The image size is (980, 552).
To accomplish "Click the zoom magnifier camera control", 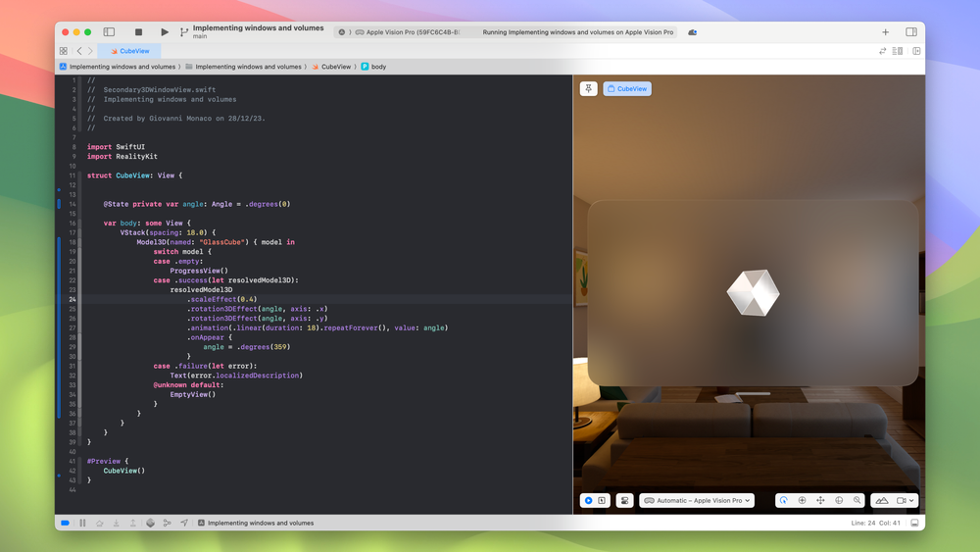I will (x=857, y=500).
